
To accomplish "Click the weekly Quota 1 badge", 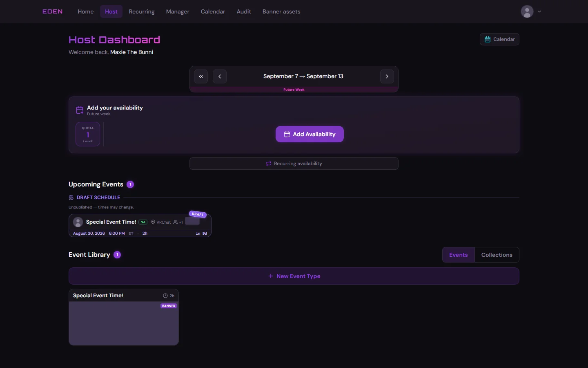I will tap(88, 134).
